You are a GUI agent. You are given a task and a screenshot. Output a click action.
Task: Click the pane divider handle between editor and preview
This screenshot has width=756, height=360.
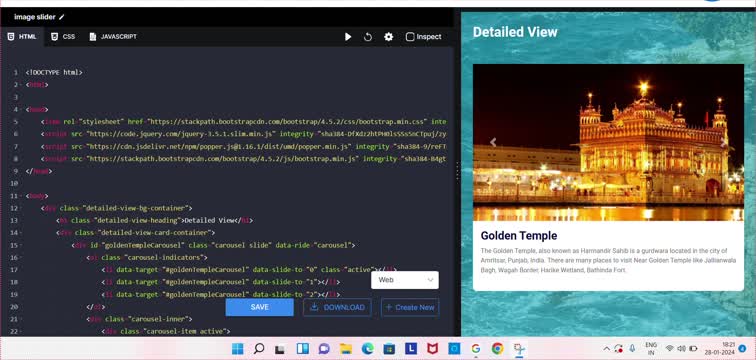coord(457,171)
